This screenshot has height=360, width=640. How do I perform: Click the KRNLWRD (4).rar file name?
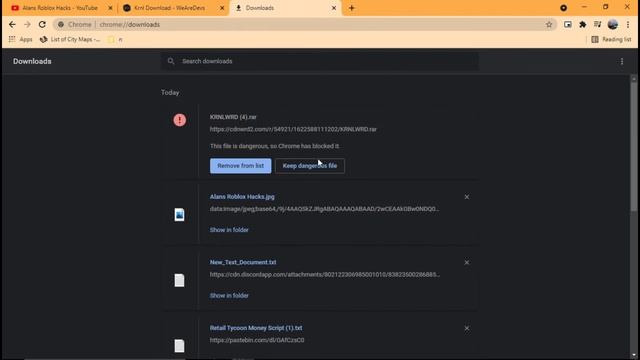(233, 117)
